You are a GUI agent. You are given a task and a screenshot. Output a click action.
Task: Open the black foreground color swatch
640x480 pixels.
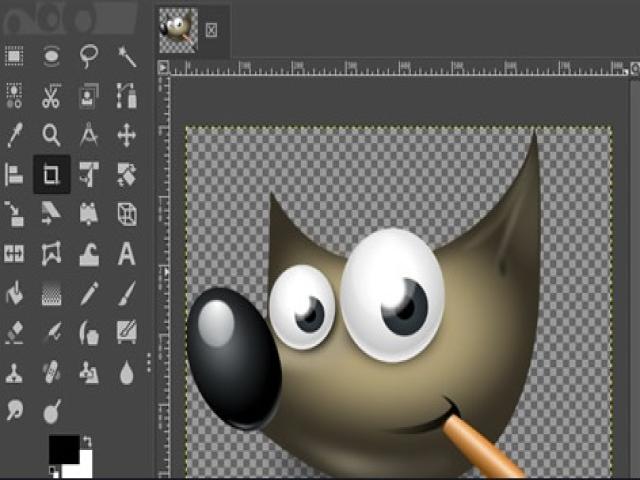click(64, 449)
